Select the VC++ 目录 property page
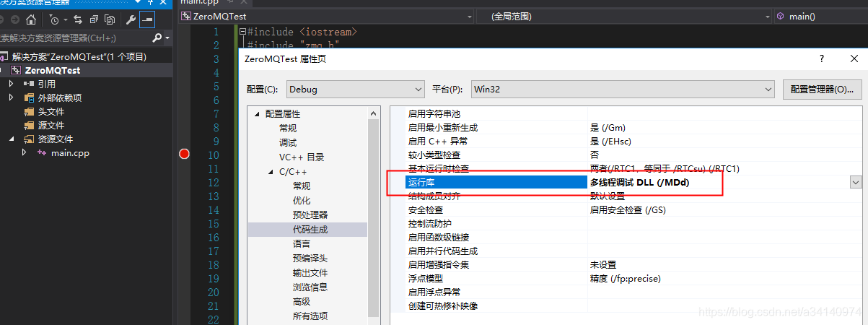 click(302, 157)
